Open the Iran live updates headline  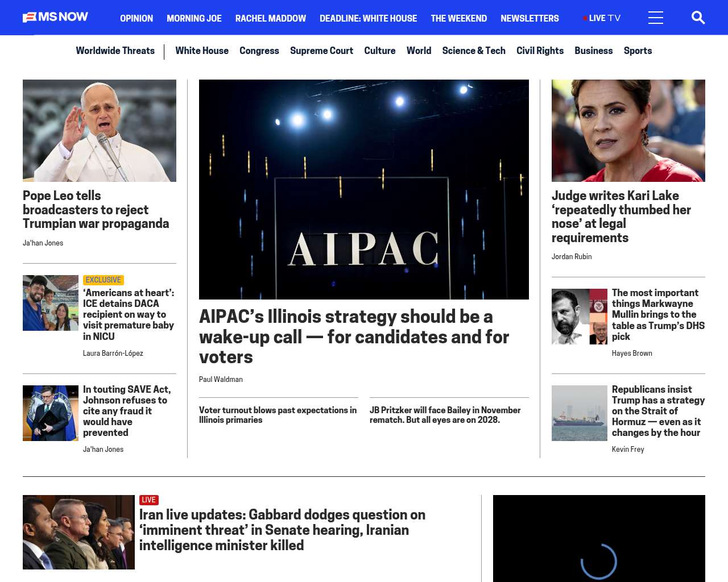pyautogui.click(x=282, y=530)
